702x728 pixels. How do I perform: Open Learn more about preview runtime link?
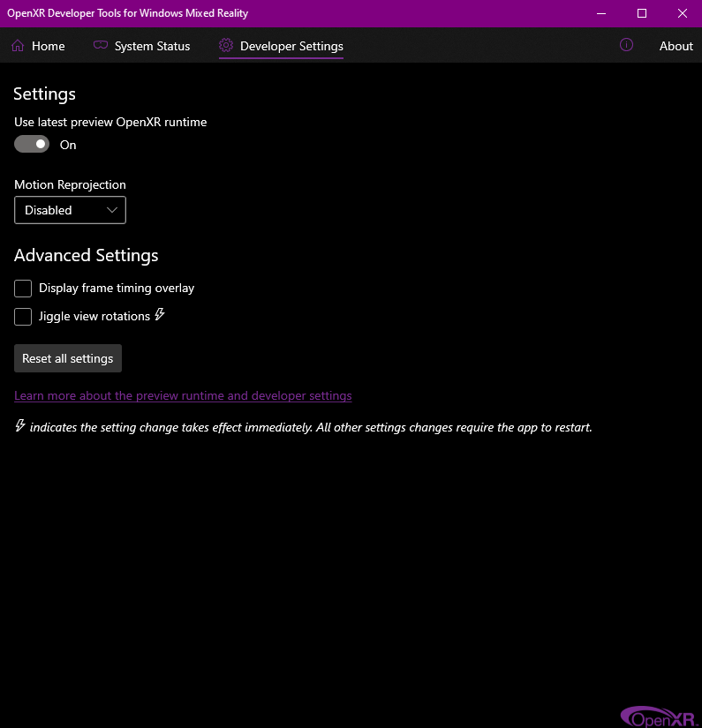[x=183, y=395]
